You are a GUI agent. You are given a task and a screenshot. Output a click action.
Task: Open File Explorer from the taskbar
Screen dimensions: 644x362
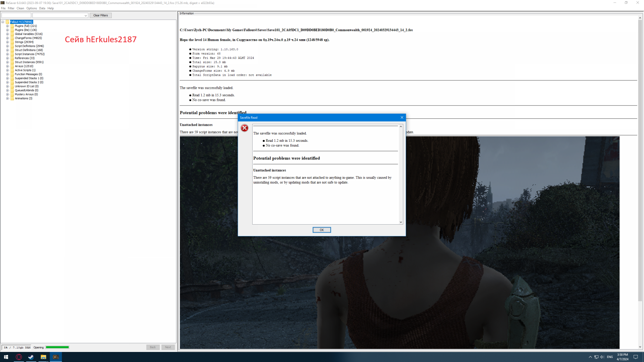[43, 357]
